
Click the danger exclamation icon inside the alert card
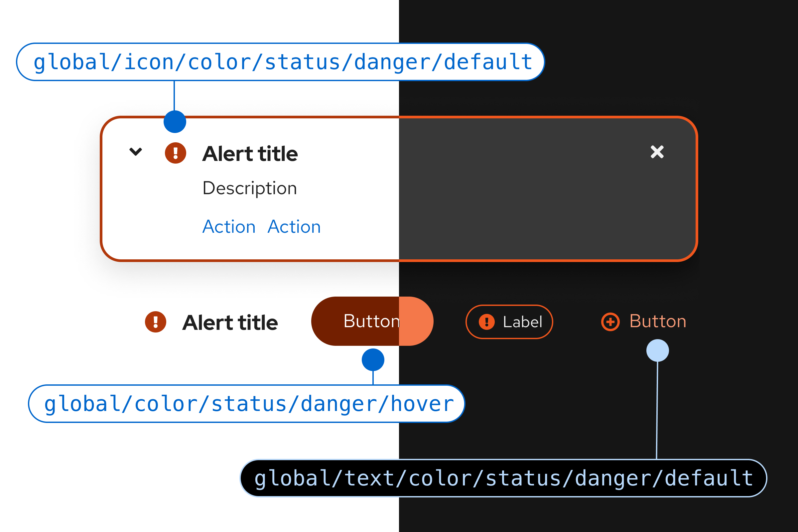[176, 153]
